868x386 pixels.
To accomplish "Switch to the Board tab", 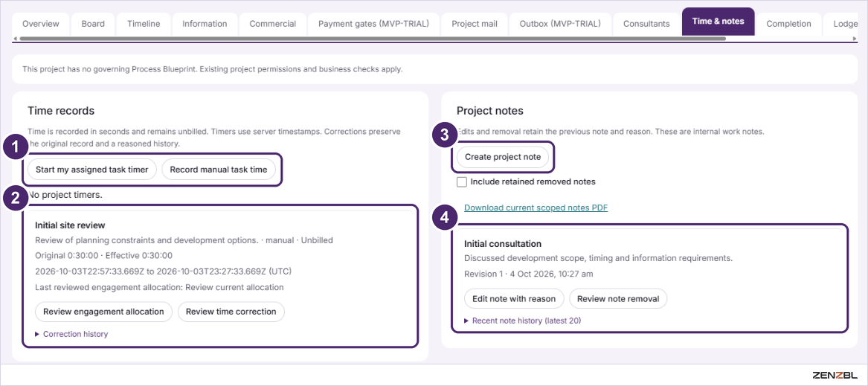I will coord(93,24).
